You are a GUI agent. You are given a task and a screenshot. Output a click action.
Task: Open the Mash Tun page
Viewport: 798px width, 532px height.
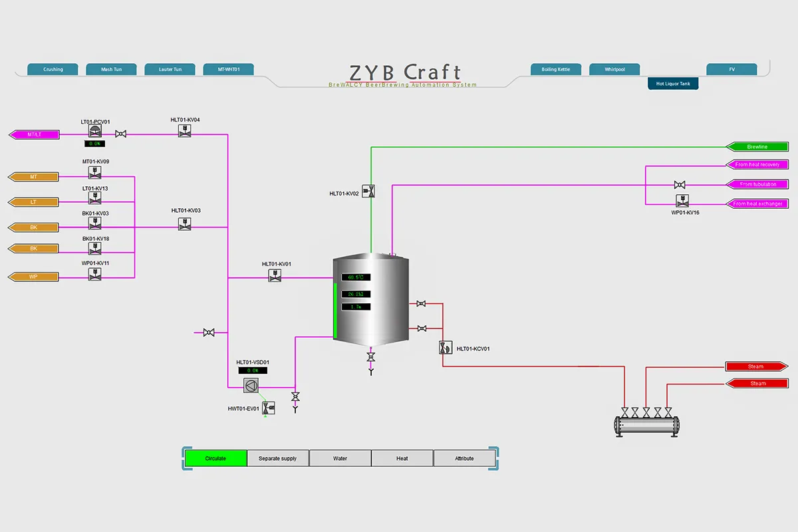[x=112, y=69]
